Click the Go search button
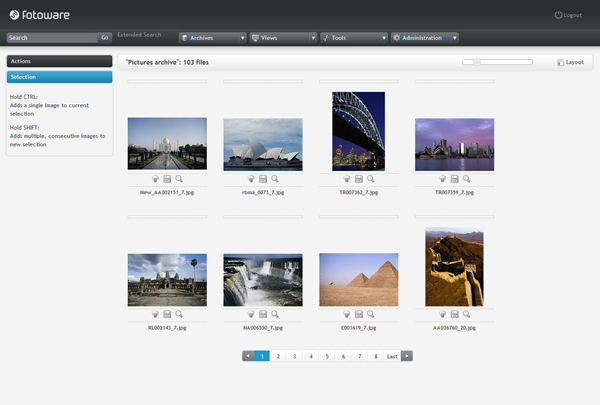The width and height of the screenshot is (600, 405). (x=104, y=38)
